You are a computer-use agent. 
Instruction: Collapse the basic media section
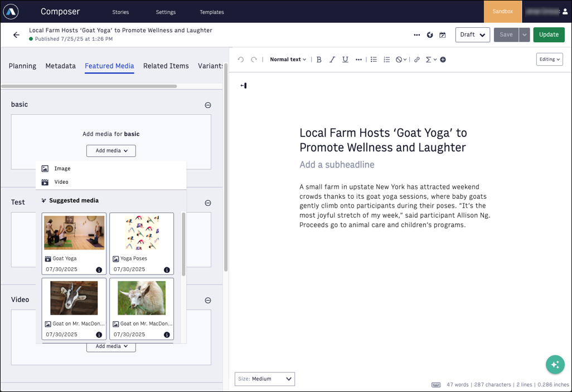208,105
